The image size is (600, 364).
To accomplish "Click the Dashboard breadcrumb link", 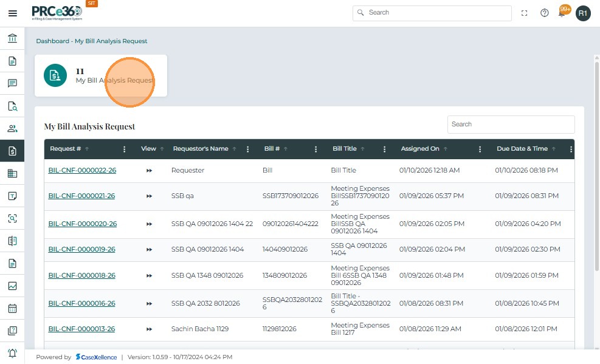I will pyautogui.click(x=53, y=41).
